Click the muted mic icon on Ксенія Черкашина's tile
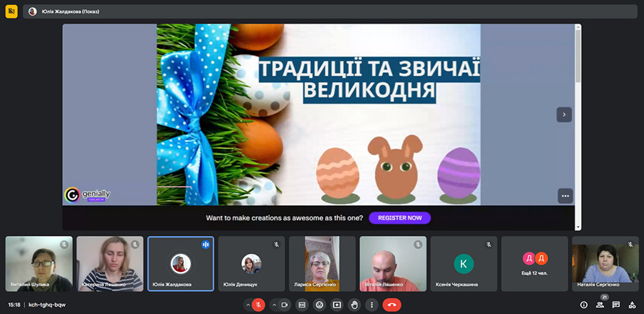 pos(489,245)
